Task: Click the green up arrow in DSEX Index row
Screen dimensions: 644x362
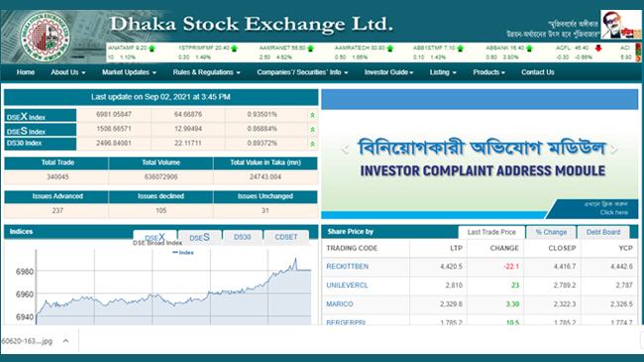Action: (x=312, y=115)
